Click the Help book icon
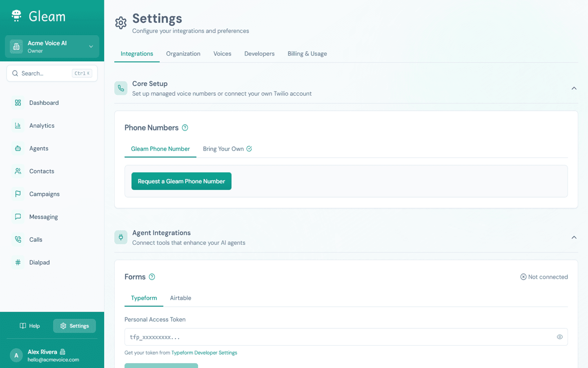 coord(23,326)
